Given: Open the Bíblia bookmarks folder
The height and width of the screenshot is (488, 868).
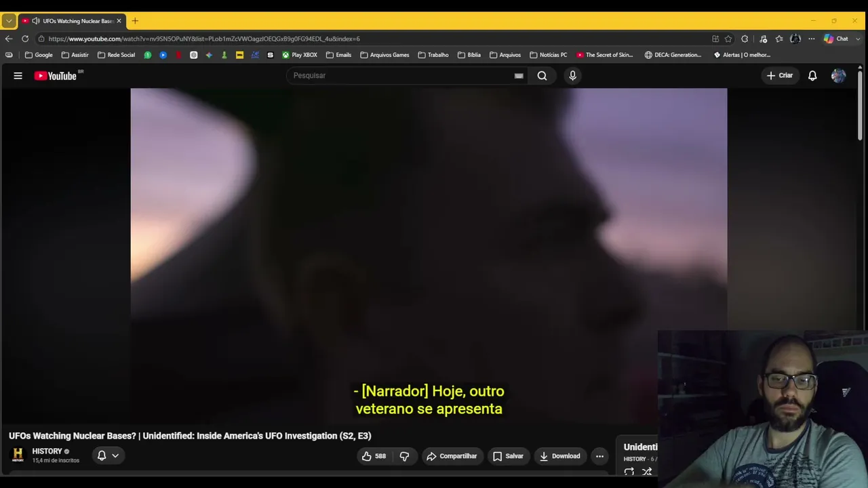Looking at the screenshot, I should 469,55.
